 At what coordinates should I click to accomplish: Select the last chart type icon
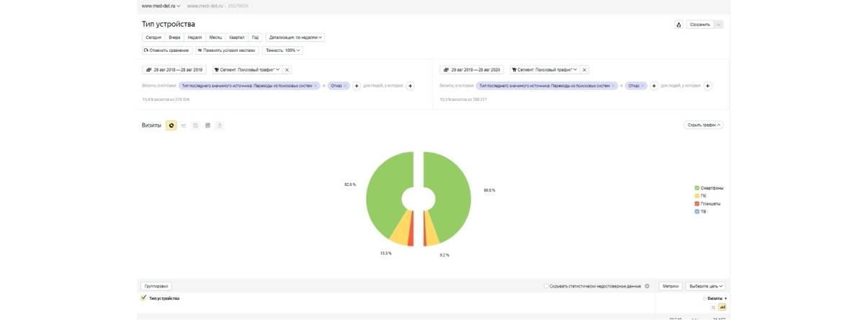[220, 125]
